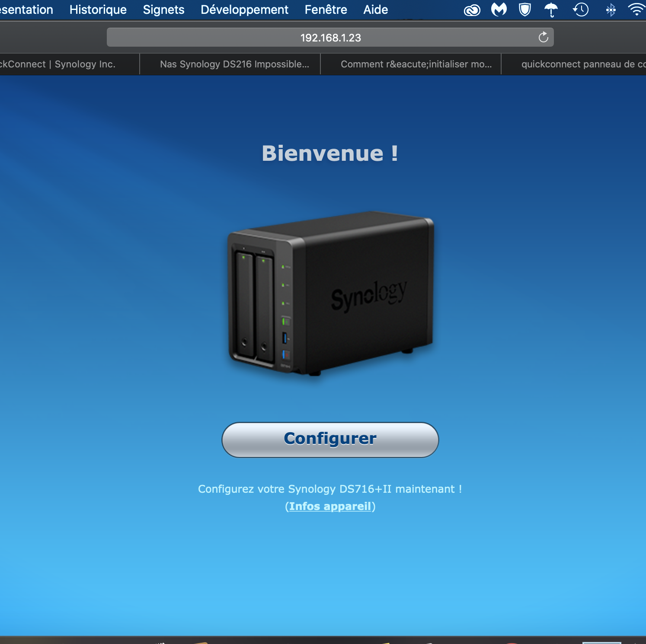Open the Malwarebytes menu bar icon
This screenshot has height=644, width=646.
pyautogui.click(x=499, y=10)
